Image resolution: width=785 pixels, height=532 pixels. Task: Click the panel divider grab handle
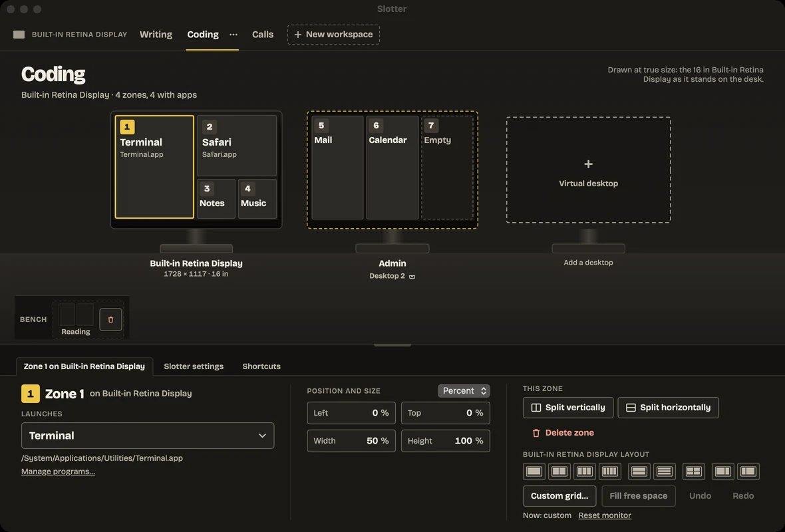392,345
